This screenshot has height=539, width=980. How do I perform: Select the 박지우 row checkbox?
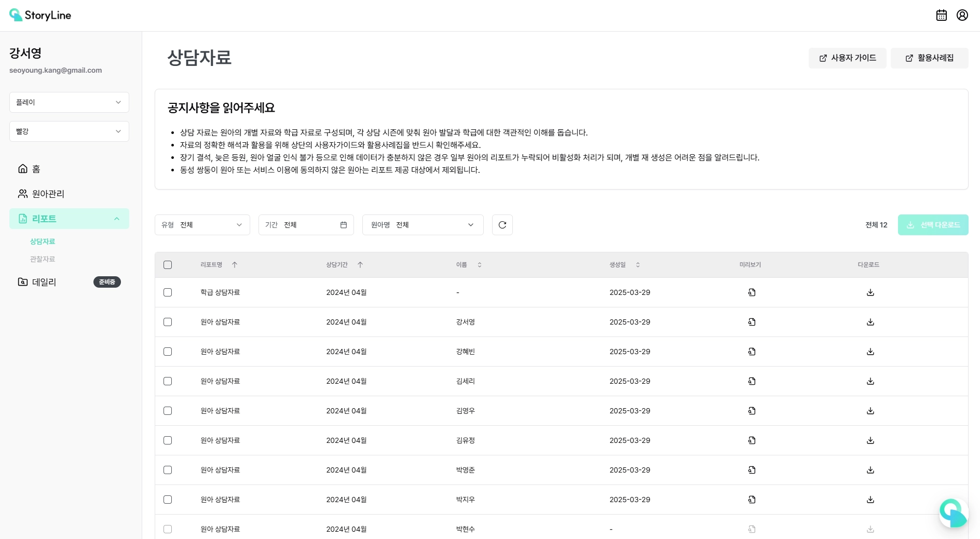(x=168, y=500)
